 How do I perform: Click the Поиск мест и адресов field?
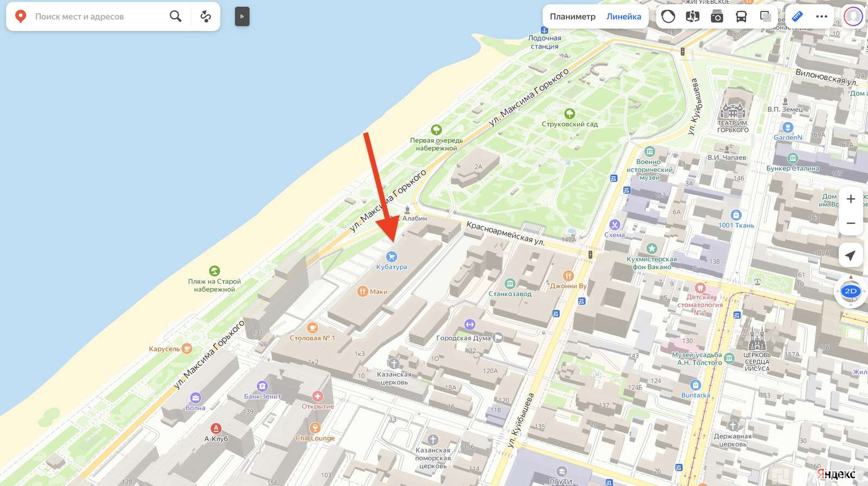coord(98,17)
